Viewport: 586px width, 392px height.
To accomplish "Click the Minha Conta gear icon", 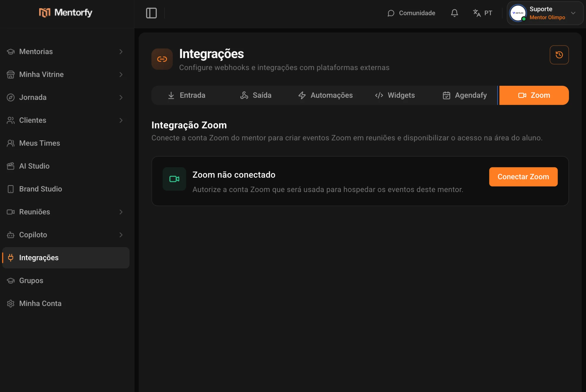I will coord(11,304).
